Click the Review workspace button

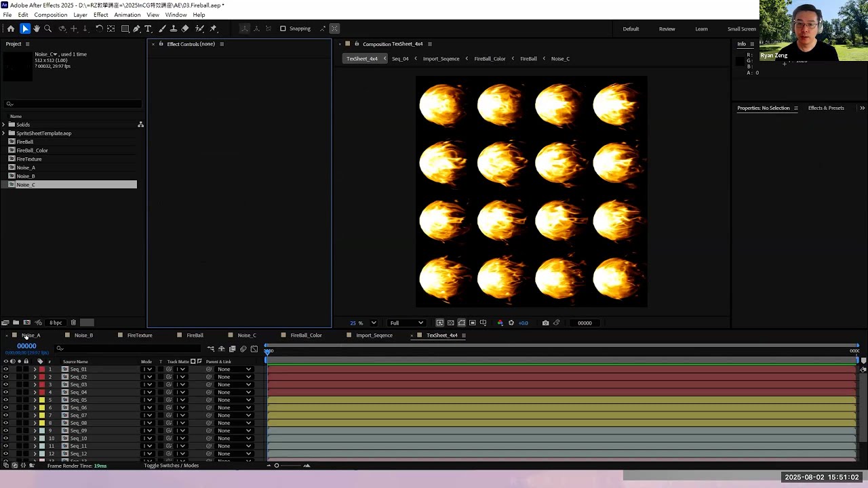pos(667,28)
